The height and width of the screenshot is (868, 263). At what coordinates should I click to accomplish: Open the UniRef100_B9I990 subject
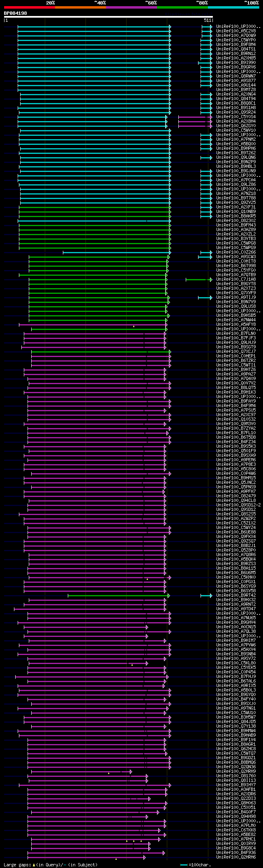pos(236,62)
